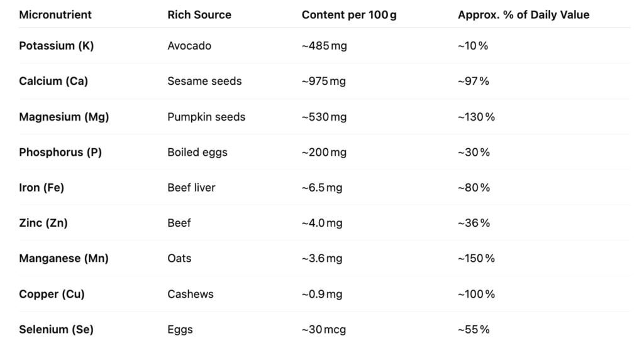Select the Selenium (Se) row label
The width and height of the screenshot is (644, 358).
pyautogui.click(x=56, y=329)
